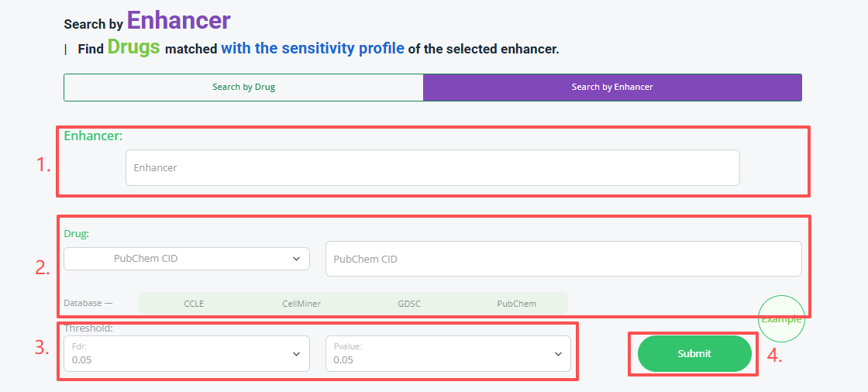This screenshot has width=868, height=392.
Task: Click the large Enhancer heading text
Action: pos(178,20)
